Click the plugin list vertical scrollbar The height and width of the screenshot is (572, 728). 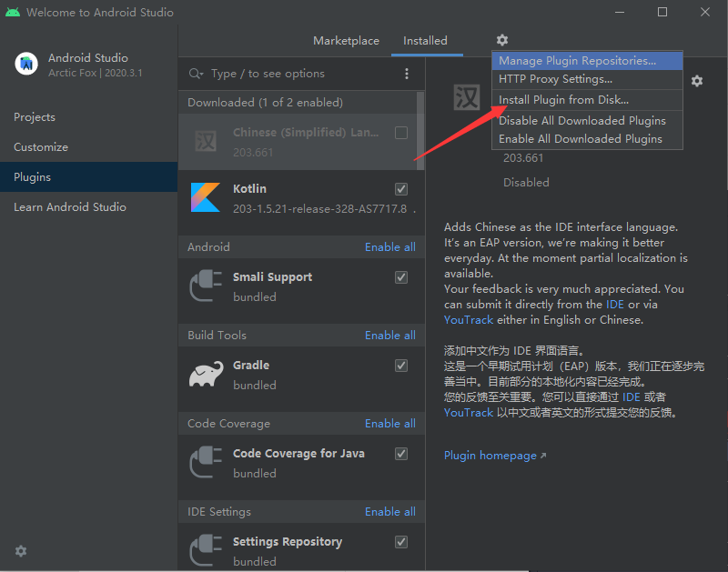coord(420,131)
